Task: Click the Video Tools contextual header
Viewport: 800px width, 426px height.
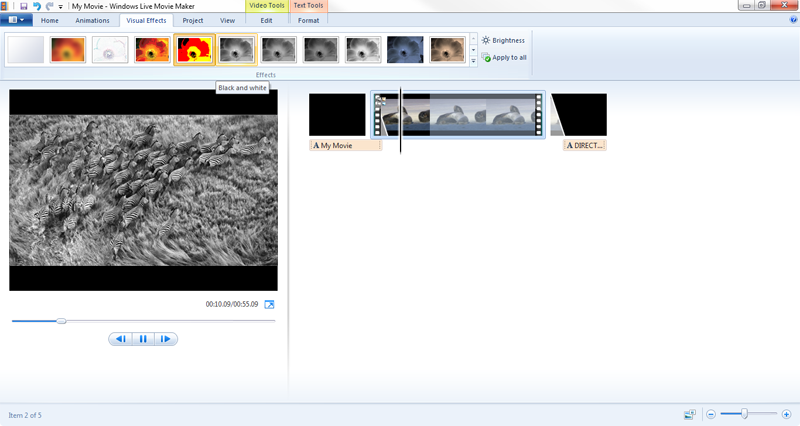Action: [266, 6]
